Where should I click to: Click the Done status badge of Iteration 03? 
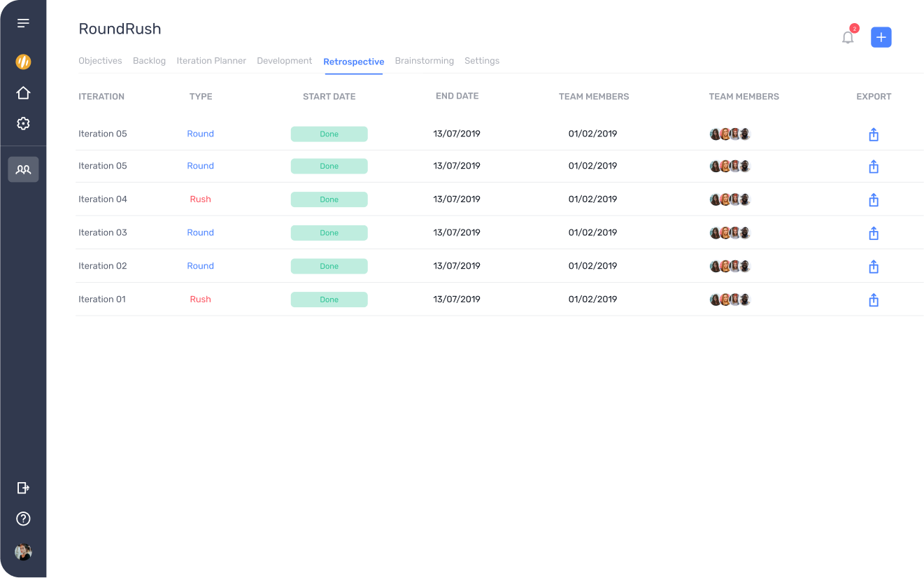(329, 233)
